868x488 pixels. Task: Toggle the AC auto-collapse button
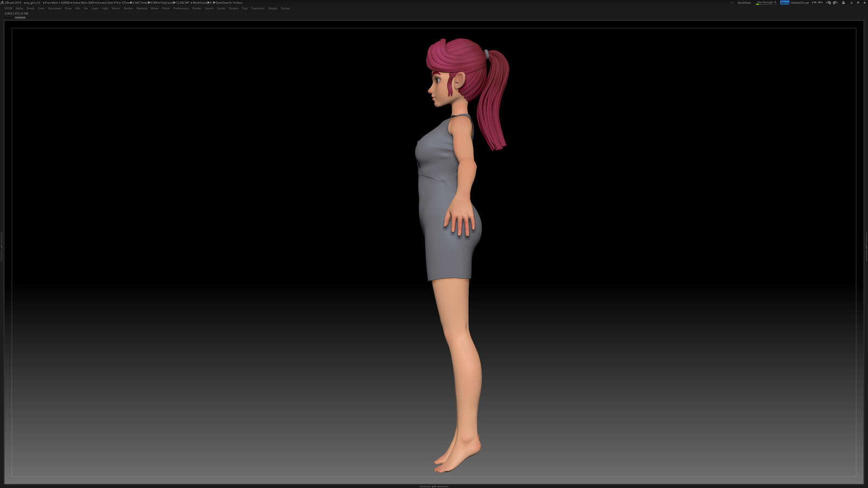point(732,3)
